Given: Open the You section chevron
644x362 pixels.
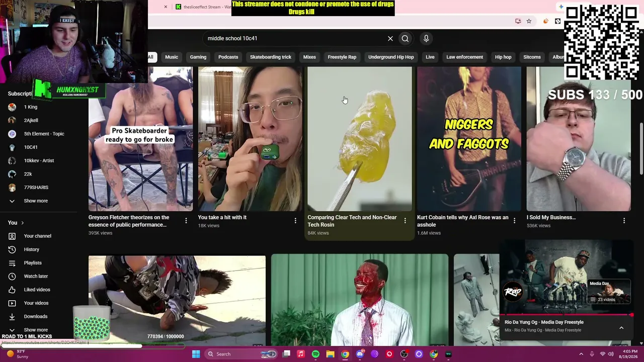Looking at the screenshot, I should pos(22,223).
